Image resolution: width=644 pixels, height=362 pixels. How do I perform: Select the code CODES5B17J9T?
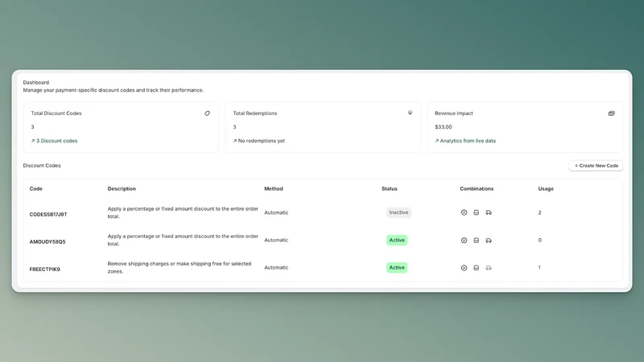(48, 214)
